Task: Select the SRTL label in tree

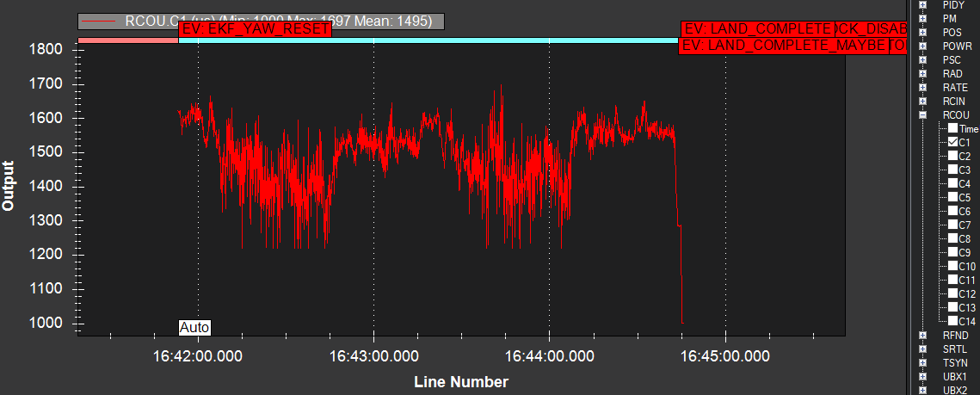Action: coord(953,349)
